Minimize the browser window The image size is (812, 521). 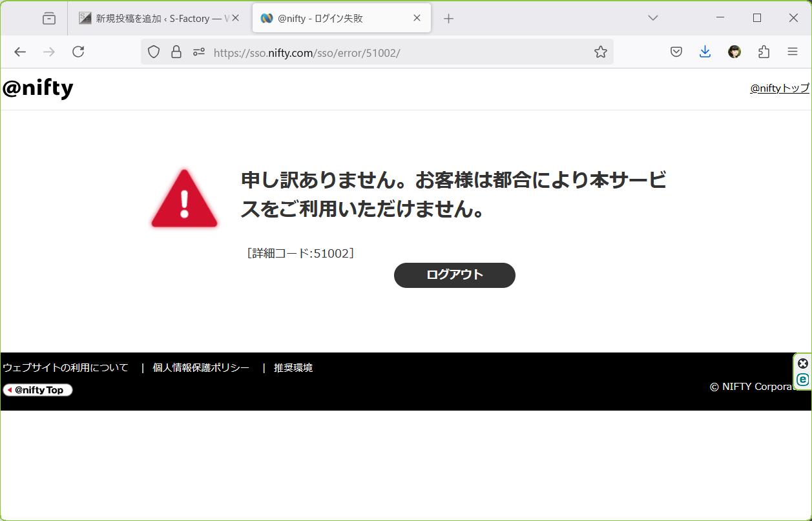720,18
